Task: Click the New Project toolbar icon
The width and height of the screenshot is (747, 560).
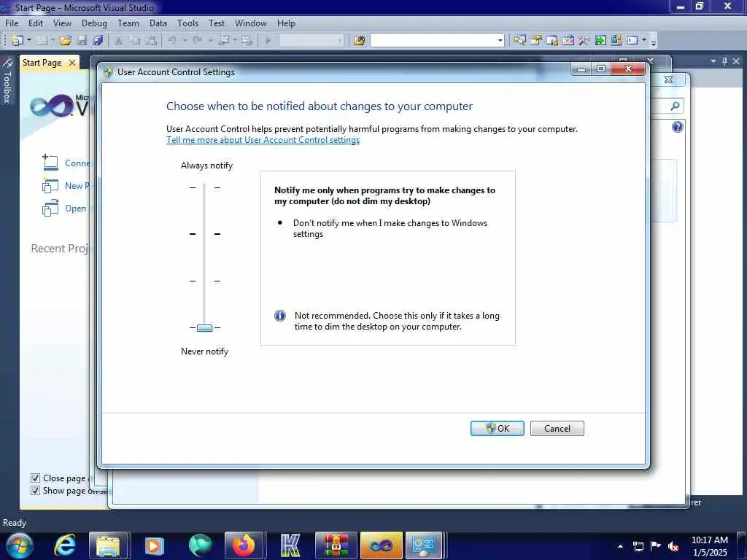Action: pos(18,41)
